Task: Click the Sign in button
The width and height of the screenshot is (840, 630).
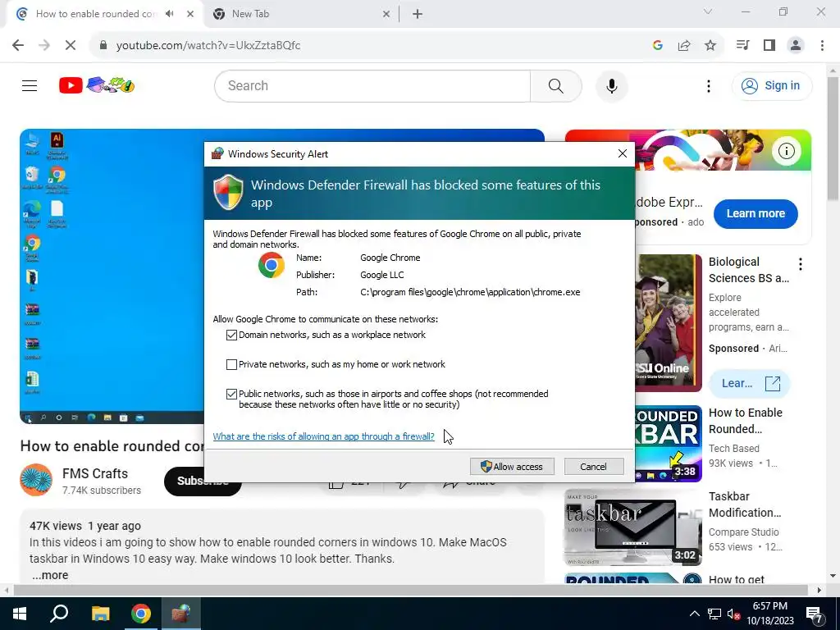Action: coord(771,85)
